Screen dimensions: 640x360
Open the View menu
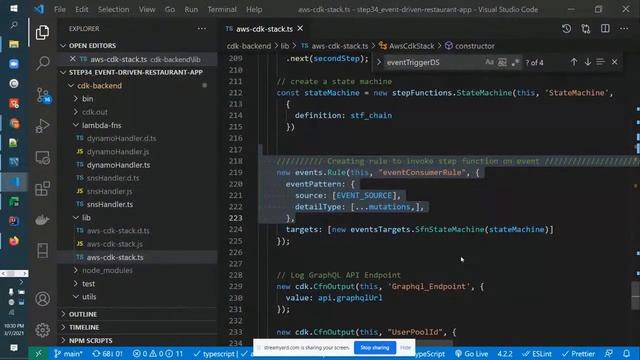147,9
